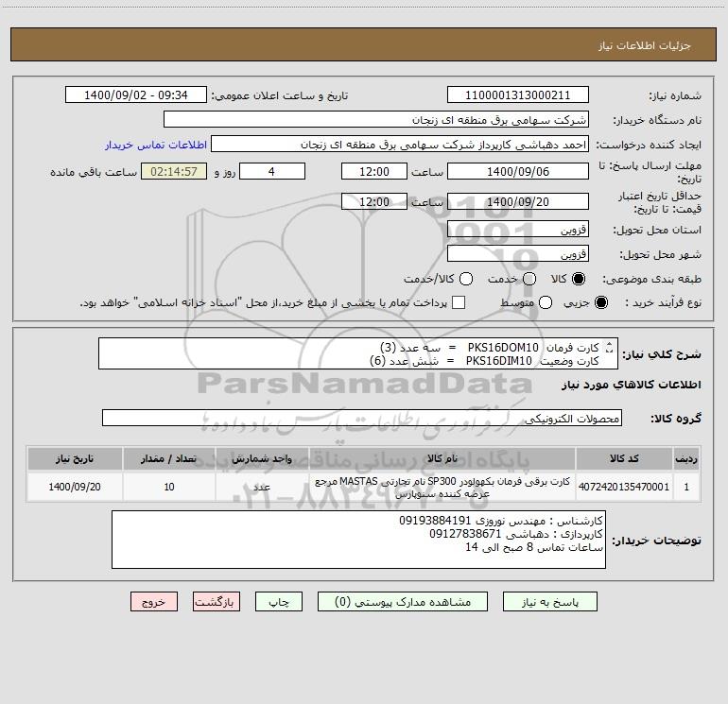Click the general description text area
This screenshot has width=728, height=704.
click(x=358, y=353)
